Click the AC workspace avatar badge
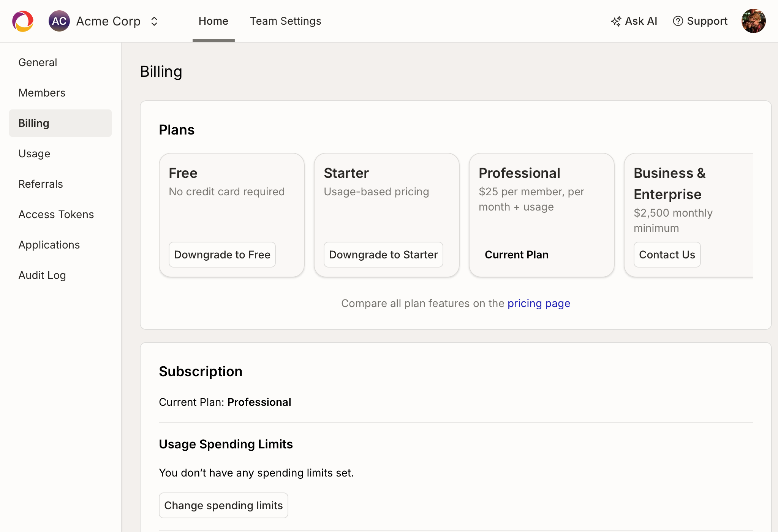 pyautogui.click(x=59, y=21)
